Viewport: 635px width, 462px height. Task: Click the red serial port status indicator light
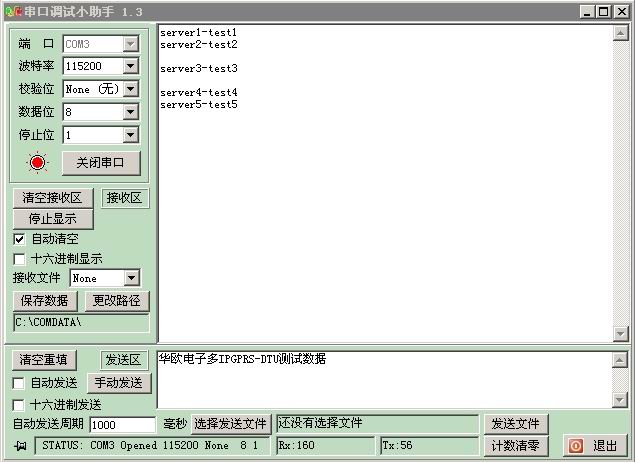(38, 163)
